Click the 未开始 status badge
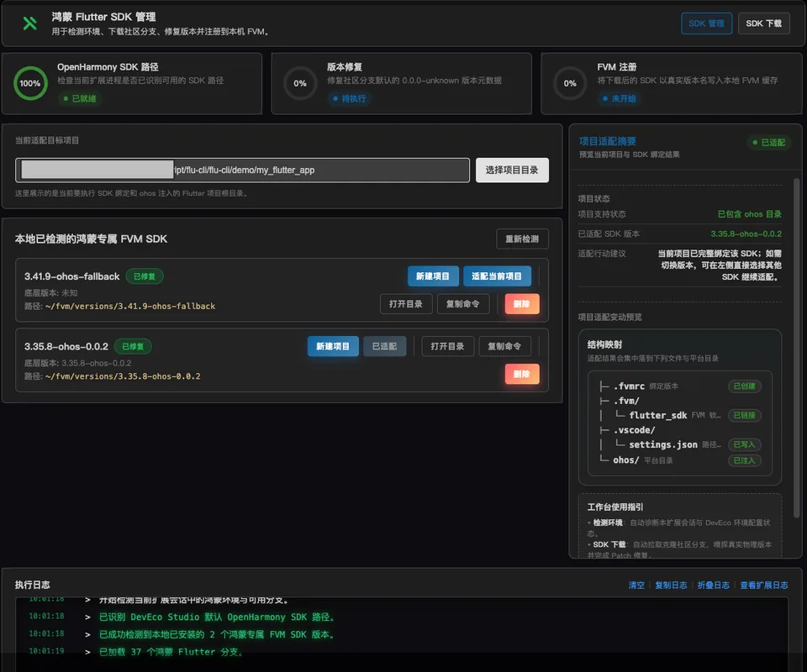Viewport: 807px width, 672px height. point(620,99)
